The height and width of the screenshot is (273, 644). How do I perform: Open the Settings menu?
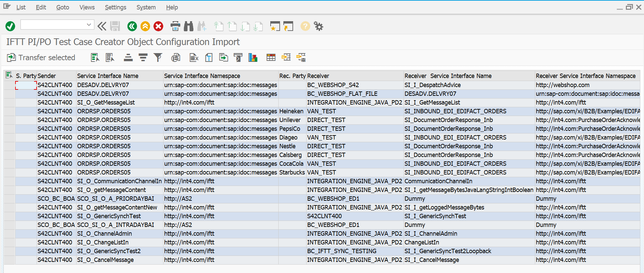116,7
